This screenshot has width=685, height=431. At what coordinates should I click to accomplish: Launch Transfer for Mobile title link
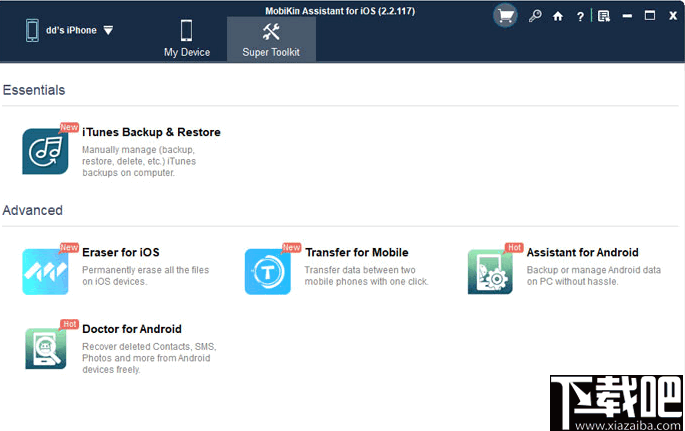pyautogui.click(x=357, y=252)
